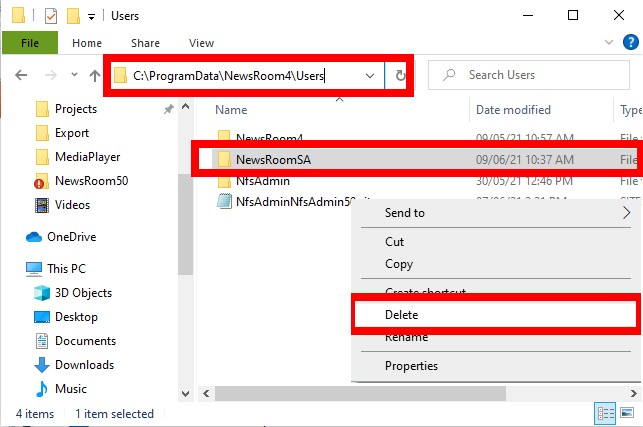Switch to Details view icon in status bar
643x427 pixels.
click(x=605, y=413)
